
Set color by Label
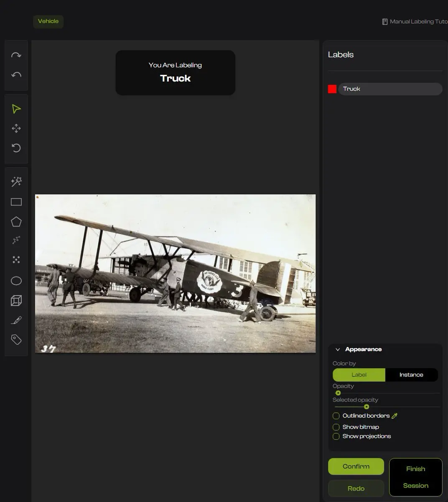[359, 375]
